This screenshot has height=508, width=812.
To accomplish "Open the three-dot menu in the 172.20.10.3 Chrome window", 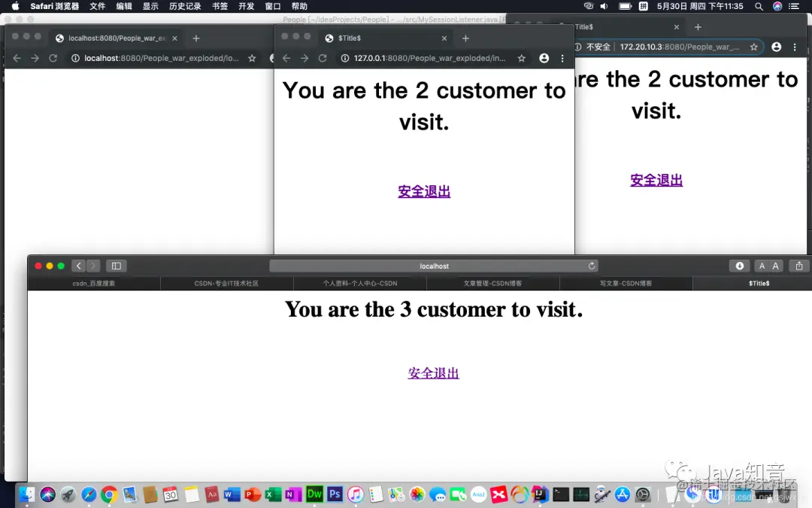I will 795,47.
